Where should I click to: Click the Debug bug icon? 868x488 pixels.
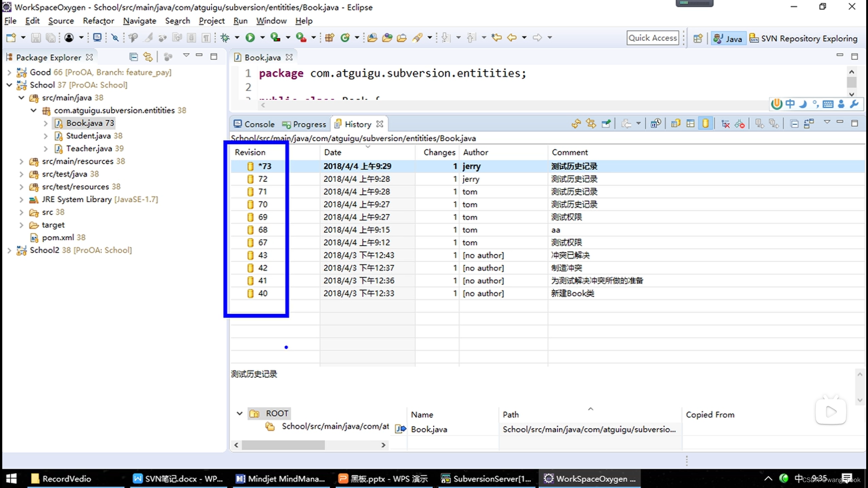pos(225,38)
